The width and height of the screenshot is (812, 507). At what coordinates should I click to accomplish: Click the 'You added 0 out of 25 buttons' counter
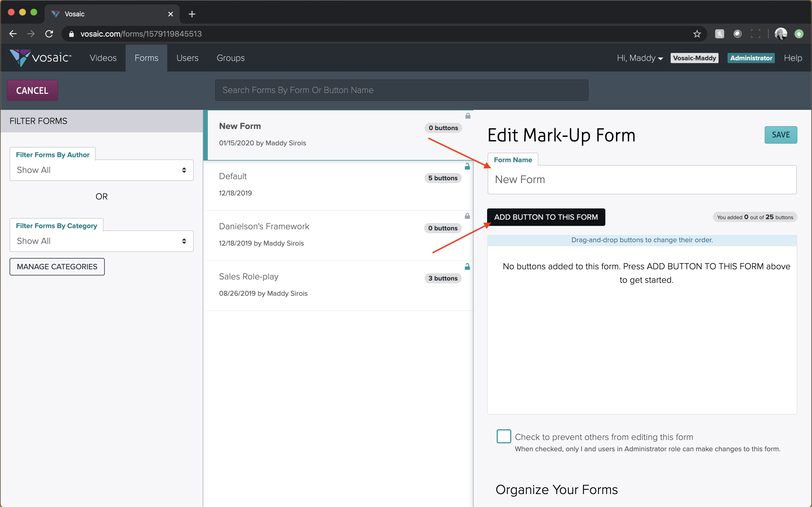[x=755, y=217]
